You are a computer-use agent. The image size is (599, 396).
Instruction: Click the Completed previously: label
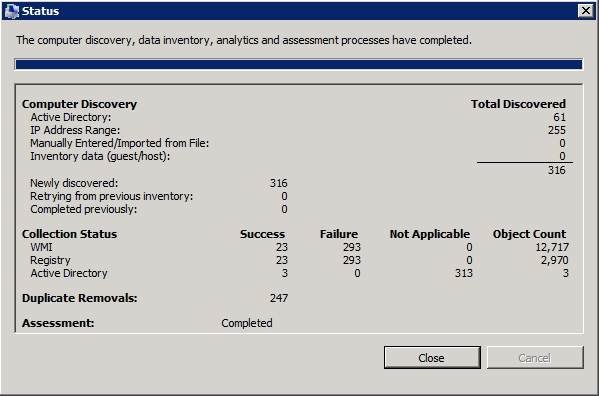coord(84,209)
